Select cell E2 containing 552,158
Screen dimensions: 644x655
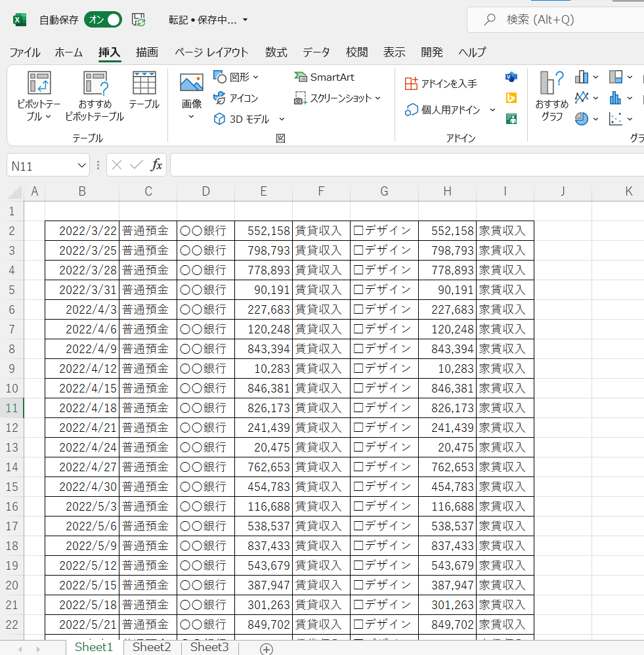point(263,231)
